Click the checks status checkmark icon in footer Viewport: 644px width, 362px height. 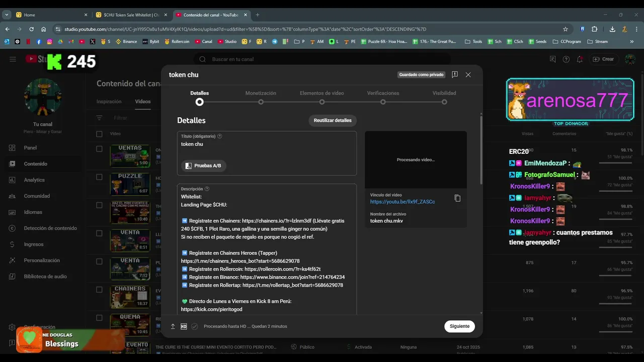click(195, 326)
